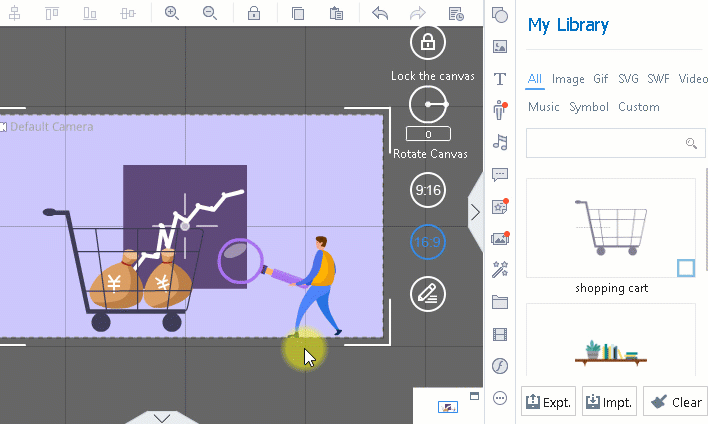This screenshot has width=708, height=424.
Task: Zoom out with magnifier minus icon
Action: [210, 13]
